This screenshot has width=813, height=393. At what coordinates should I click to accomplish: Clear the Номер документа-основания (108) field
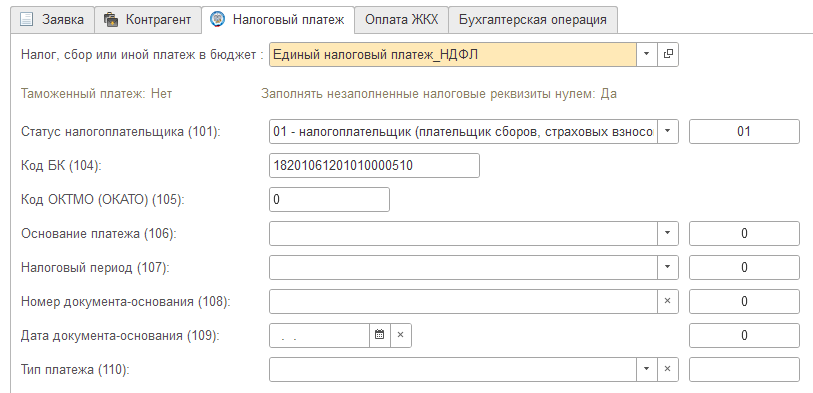pyautogui.click(x=668, y=301)
